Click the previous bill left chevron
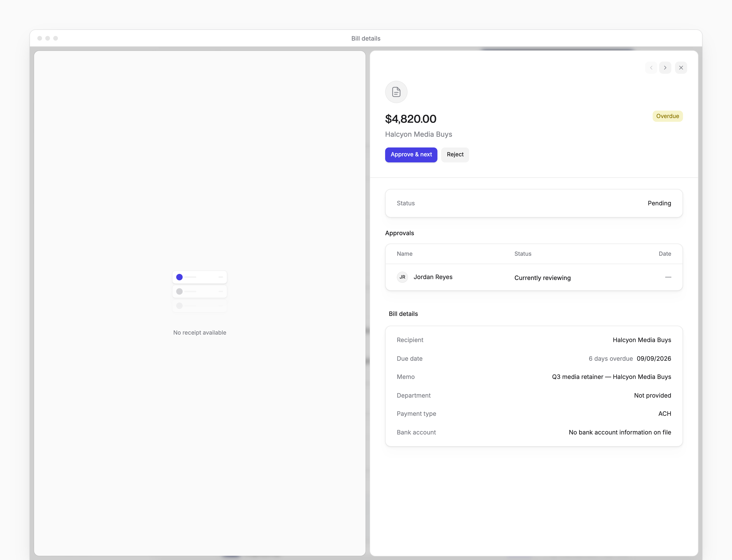 click(651, 68)
